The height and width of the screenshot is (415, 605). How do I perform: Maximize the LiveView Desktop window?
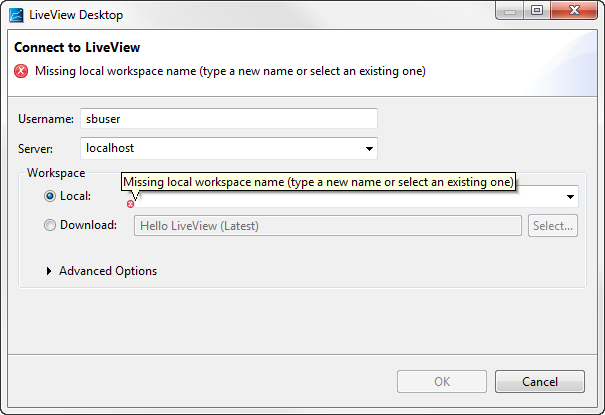(x=537, y=11)
